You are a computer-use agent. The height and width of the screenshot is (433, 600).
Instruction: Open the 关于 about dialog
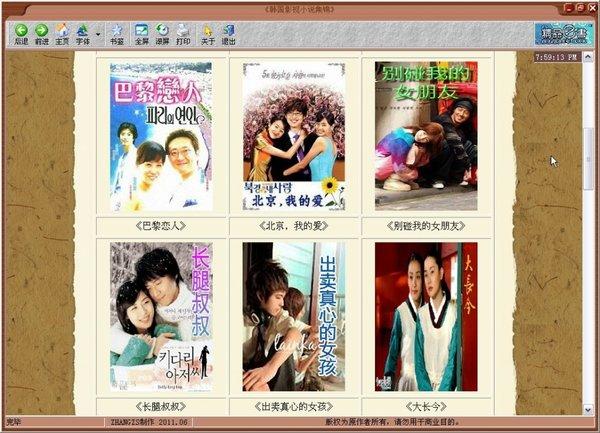(x=208, y=34)
